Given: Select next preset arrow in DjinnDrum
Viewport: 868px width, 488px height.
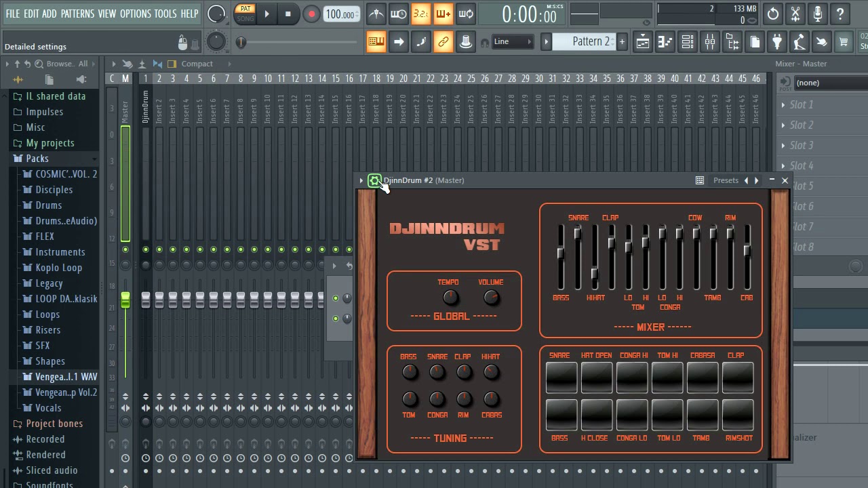Looking at the screenshot, I should click(757, 180).
